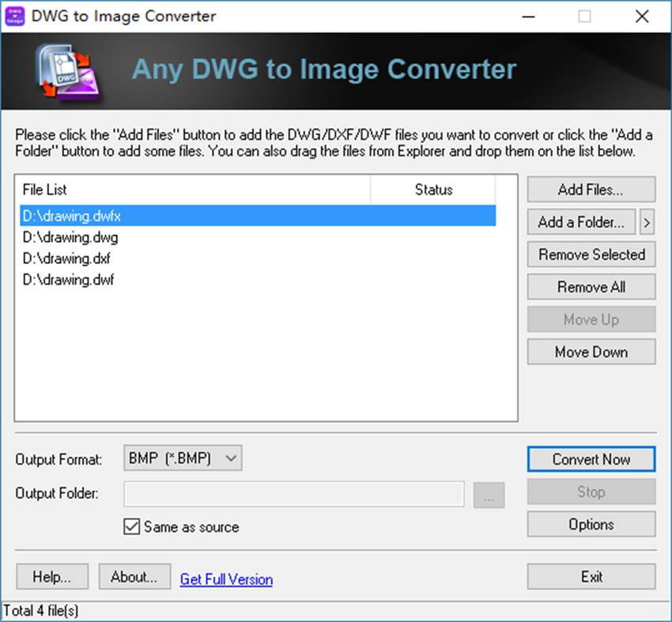Open the Help window
672x622 pixels.
coord(51,576)
